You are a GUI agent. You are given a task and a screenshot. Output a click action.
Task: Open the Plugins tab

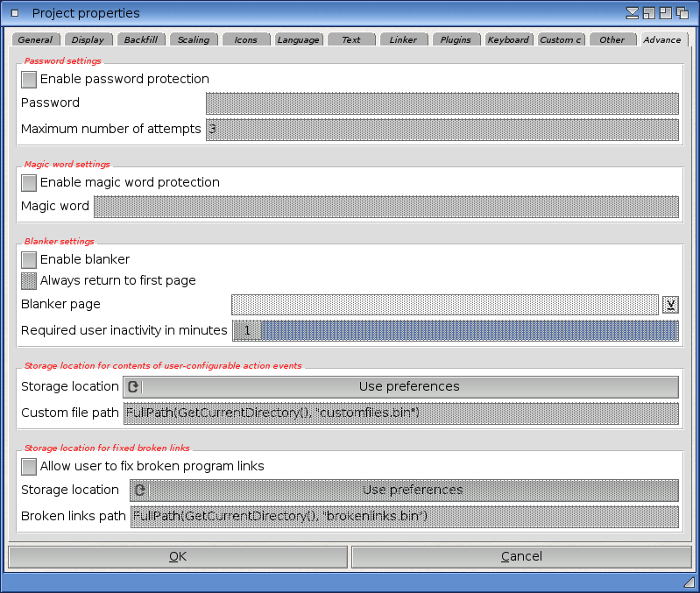[456, 40]
